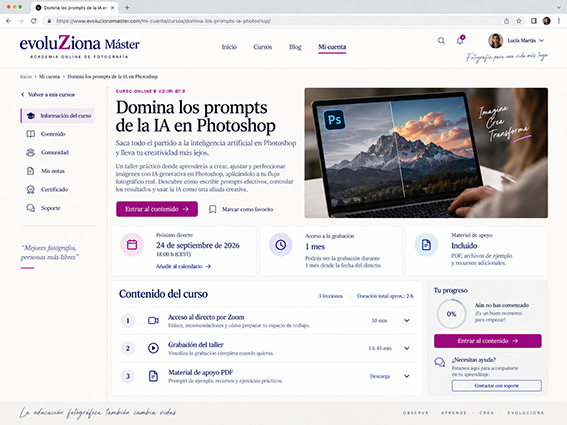Image resolution: width=567 pixels, height=425 pixels.
Task: Click the Contenido book icon in sidebar
Action: [31, 134]
